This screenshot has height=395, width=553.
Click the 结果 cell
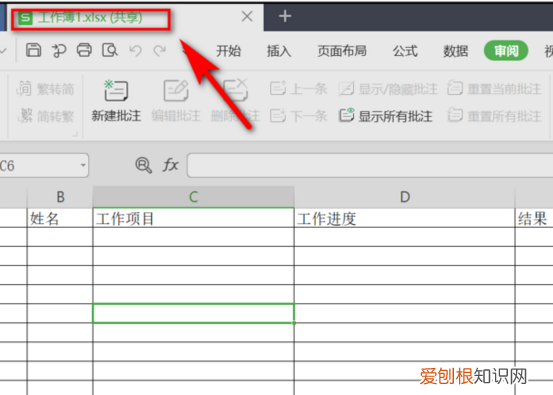534,218
